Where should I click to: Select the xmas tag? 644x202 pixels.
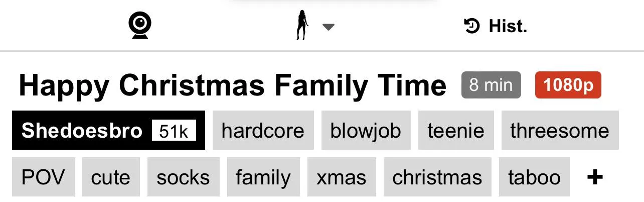click(x=342, y=177)
